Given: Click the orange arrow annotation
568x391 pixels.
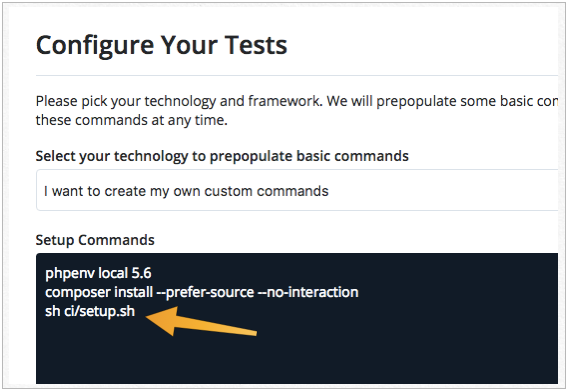Looking at the screenshot, I should pyautogui.click(x=201, y=321).
